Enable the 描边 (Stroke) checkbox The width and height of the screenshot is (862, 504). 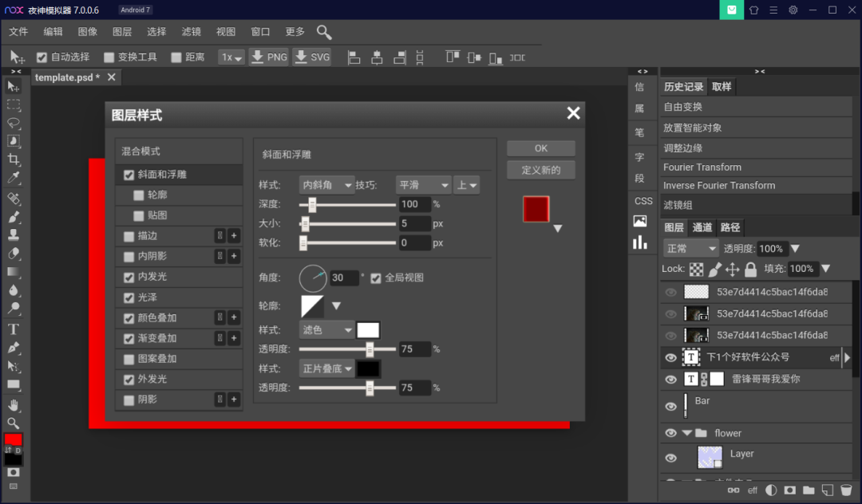coord(129,236)
